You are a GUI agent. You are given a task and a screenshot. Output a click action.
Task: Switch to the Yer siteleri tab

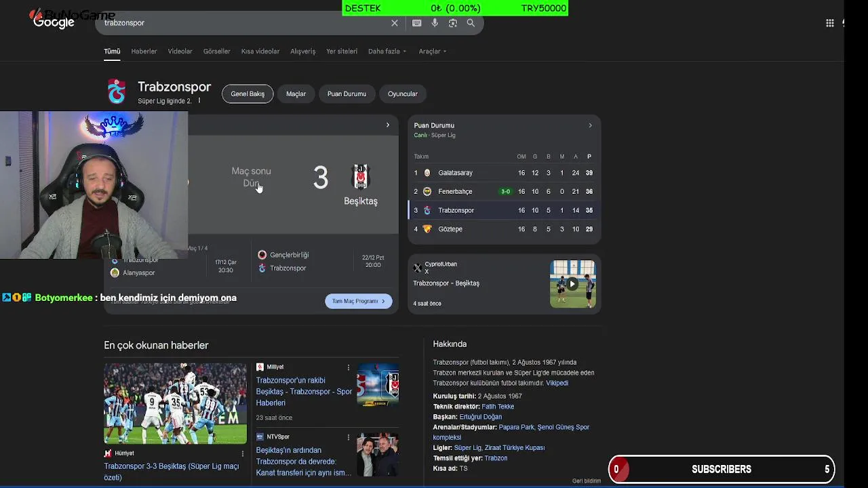click(342, 52)
